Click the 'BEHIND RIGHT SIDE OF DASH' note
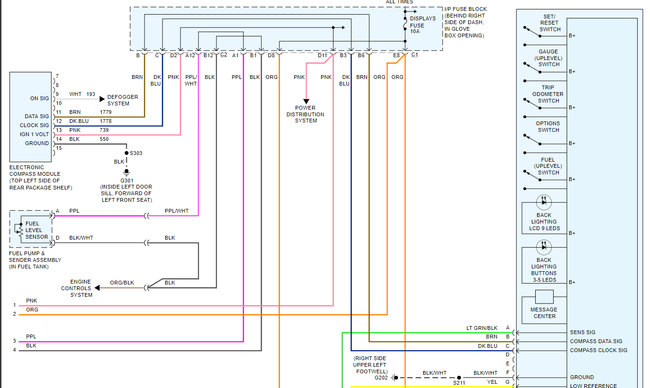This screenshot has width=650, height=388. [x=464, y=26]
